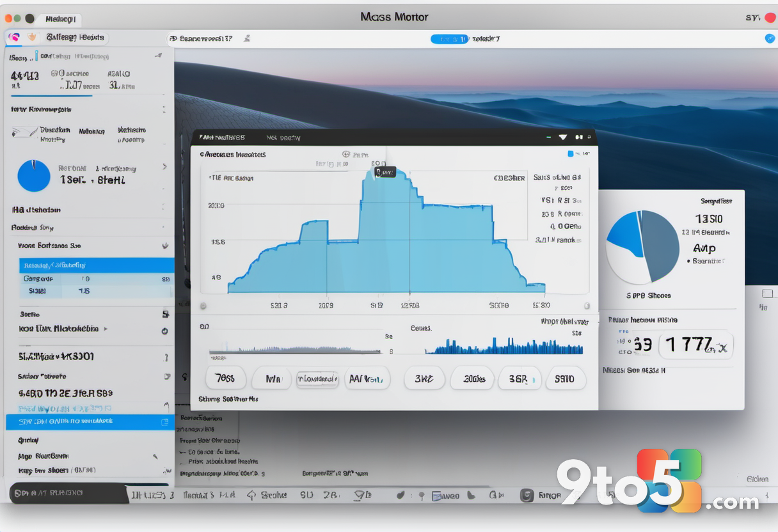Click the first pill button below left waveform
Viewport: 778px width, 532px height.
pos(225,379)
